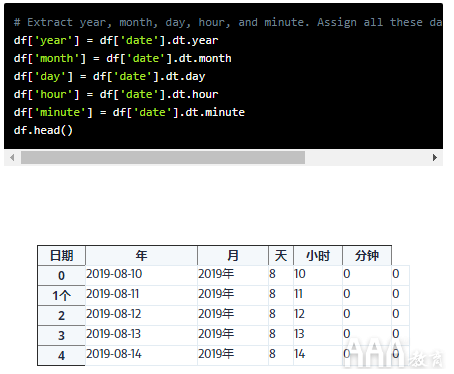
Task: Click the 2019-08-14 date cell
Action: click(x=141, y=355)
